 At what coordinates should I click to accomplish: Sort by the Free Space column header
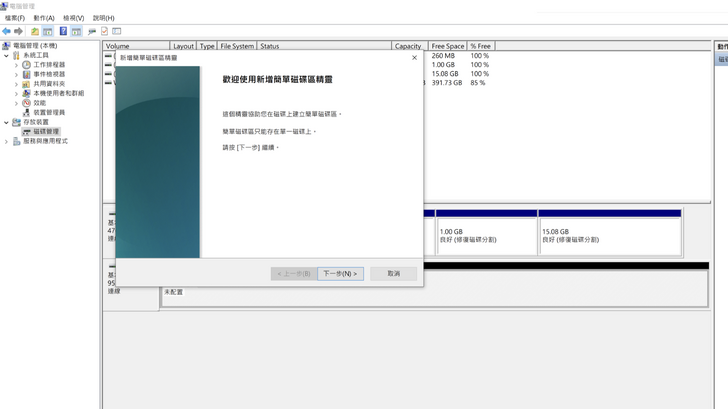(x=447, y=46)
